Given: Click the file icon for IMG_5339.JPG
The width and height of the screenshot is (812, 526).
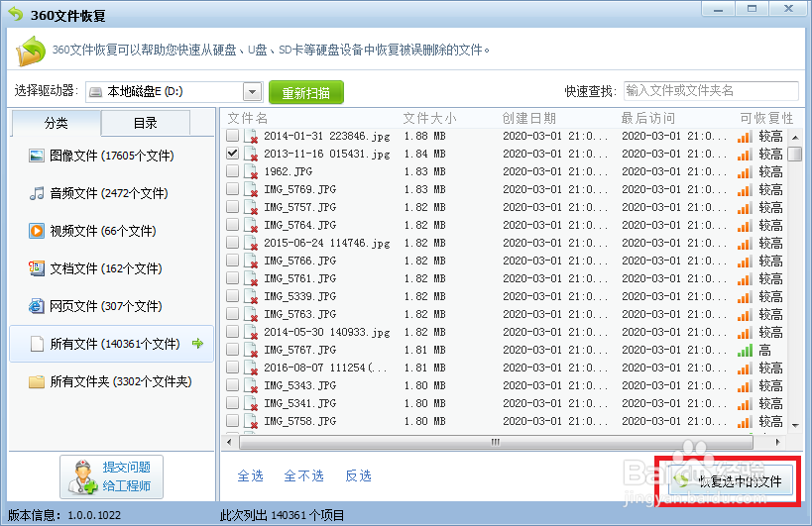Looking at the screenshot, I should point(251,296).
